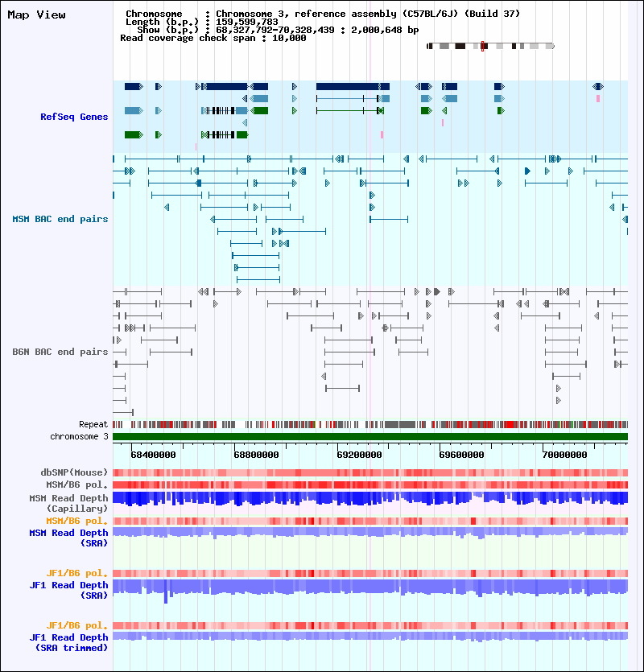Image resolution: width=644 pixels, height=672 pixels.
Task: Select JF1 Read Depth (SRA trimmed) label
Action: (x=68, y=642)
